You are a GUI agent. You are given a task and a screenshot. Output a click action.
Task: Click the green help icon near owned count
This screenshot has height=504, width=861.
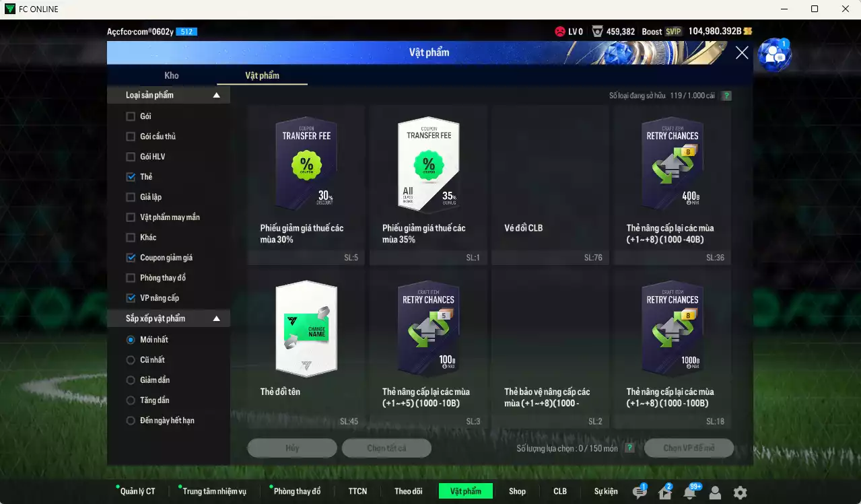pyautogui.click(x=726, y=96)
